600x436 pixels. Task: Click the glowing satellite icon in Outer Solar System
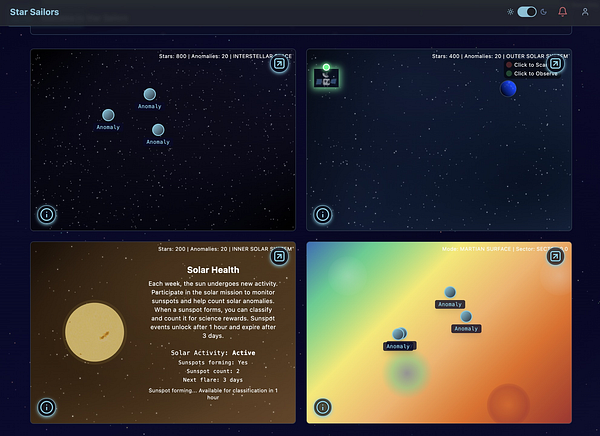(326, 78)
